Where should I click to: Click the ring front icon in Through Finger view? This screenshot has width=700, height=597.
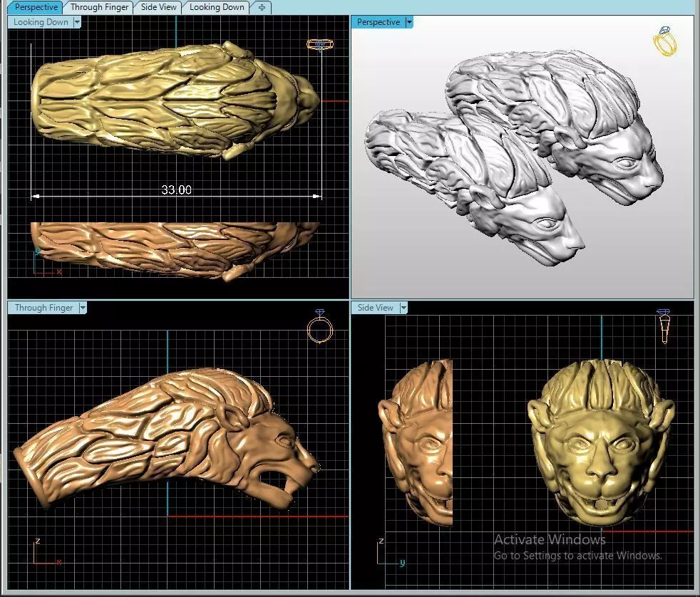click(x=320, y=327)
